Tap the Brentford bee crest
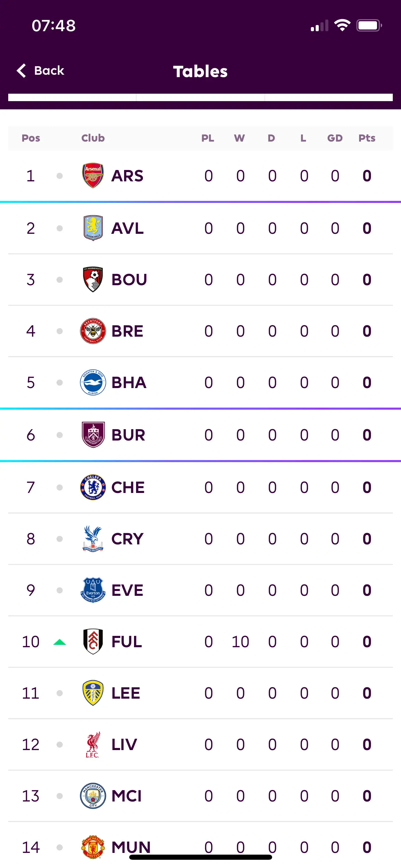 click(93, 331)
